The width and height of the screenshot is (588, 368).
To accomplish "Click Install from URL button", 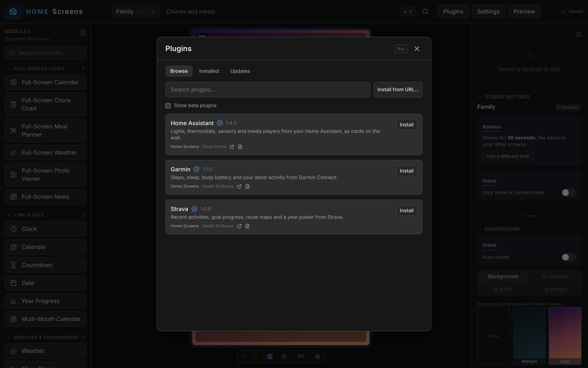I will (398, 89).
